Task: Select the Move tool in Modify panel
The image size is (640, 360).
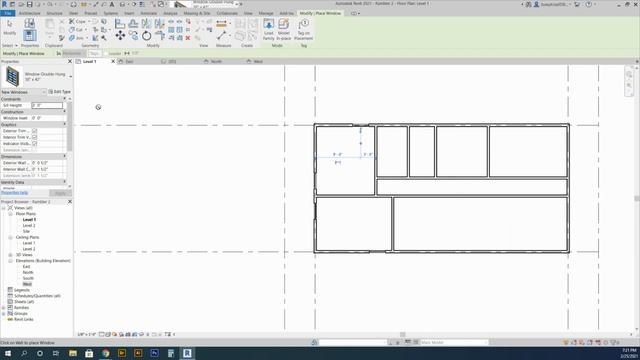Action: tap(120, 36)
